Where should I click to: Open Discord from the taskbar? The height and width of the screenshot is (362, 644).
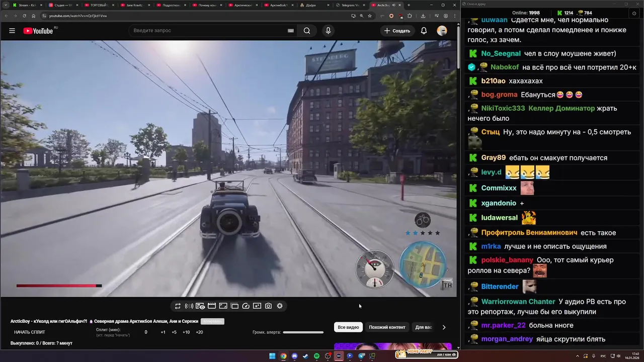pyautogui.click(x=294, y=356)
